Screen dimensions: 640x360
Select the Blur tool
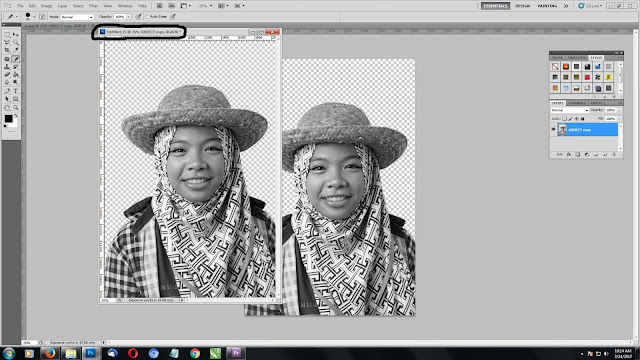(7, 82)
